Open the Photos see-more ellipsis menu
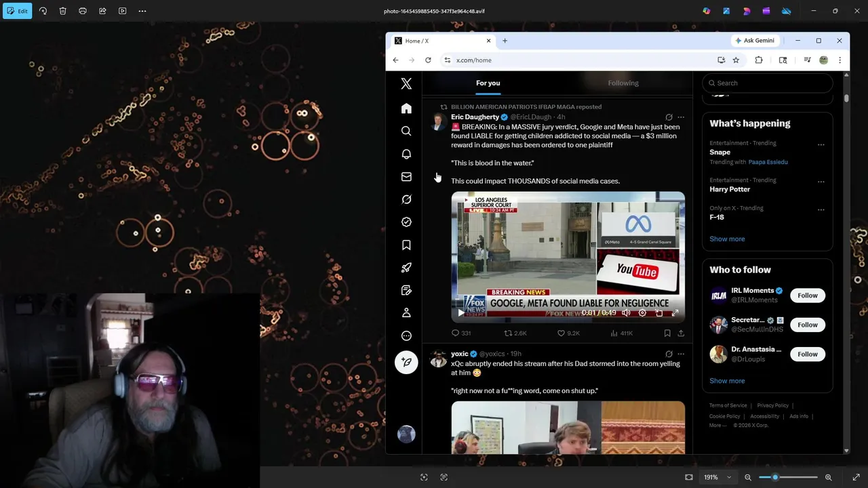The width and height of the screenshot is (868, 488). (142, 11)
